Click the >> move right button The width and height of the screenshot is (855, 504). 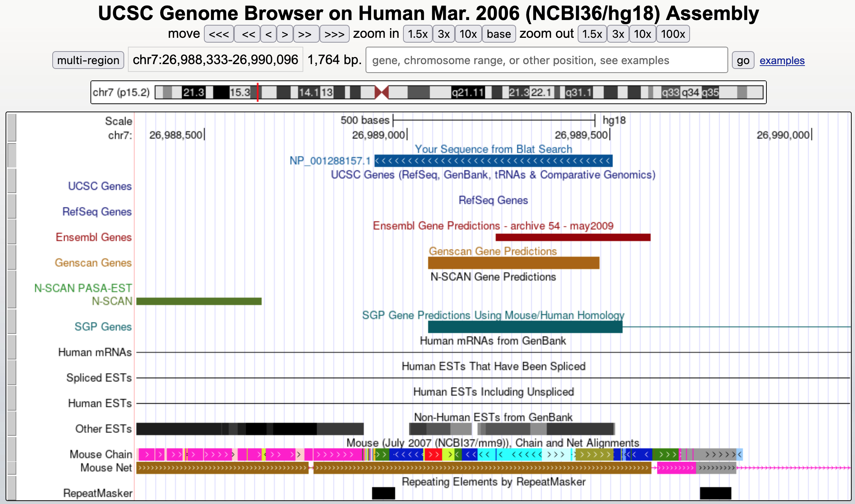point(306,34)
